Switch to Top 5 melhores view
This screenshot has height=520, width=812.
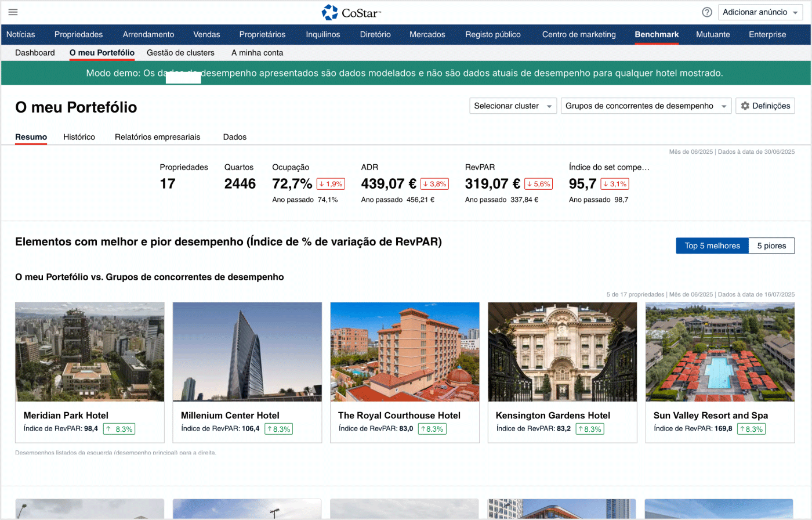712,245
